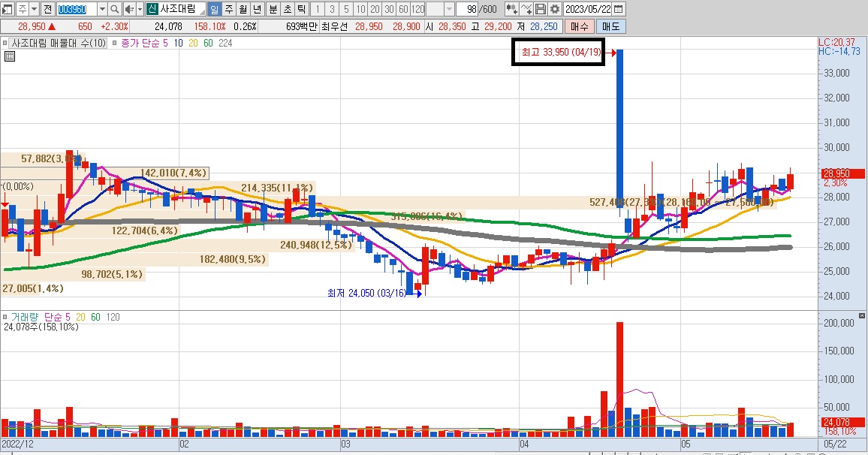Image resolution: width=868 pixels, height=455 pixels.
Task: Click the stock code input field 003960
Action: [77, 9]
